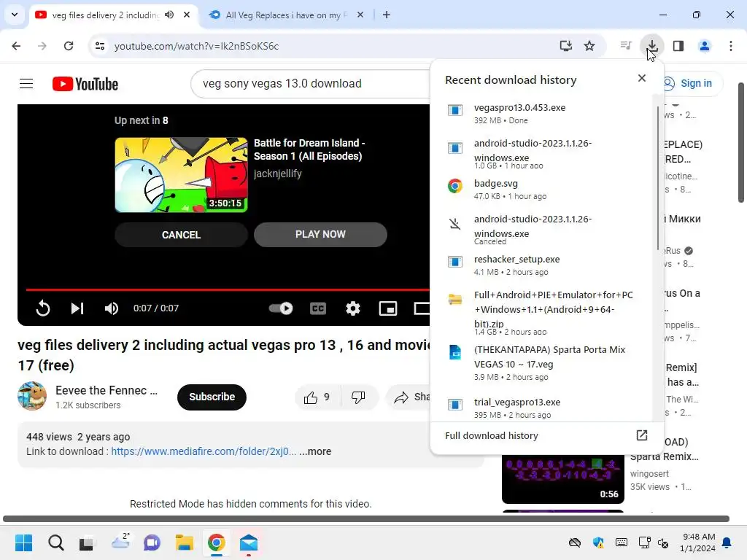
Task: Open the mediafire download link
Action: [204, 451]
